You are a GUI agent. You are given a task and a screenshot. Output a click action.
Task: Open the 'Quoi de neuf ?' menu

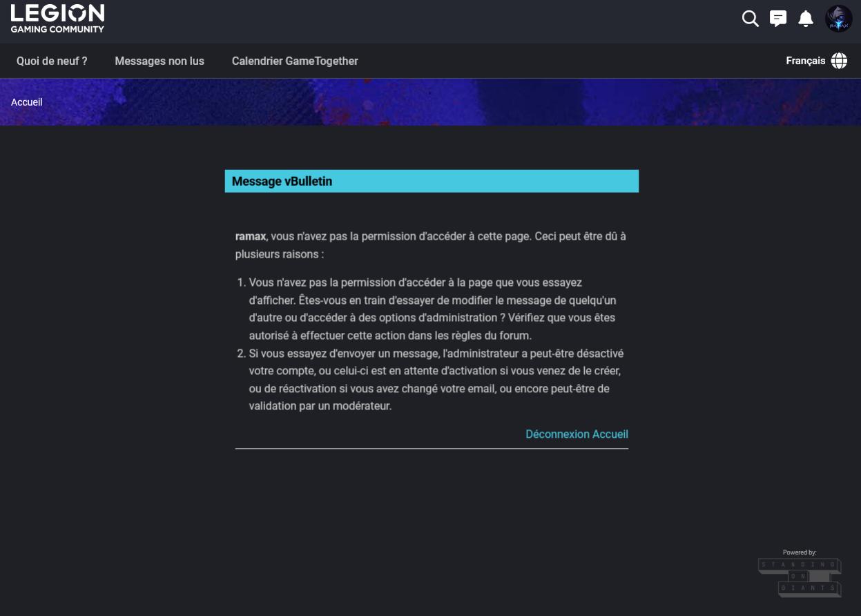[x=51, y=61]
